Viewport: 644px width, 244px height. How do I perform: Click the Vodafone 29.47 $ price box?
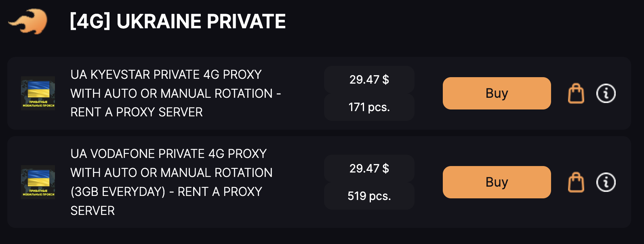tap(369, 168)
